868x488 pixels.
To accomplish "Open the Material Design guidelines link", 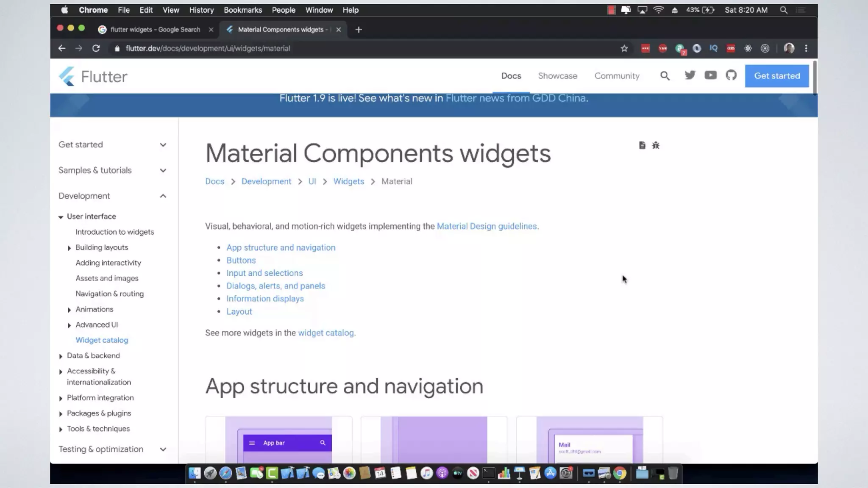I will coord(487,226).
